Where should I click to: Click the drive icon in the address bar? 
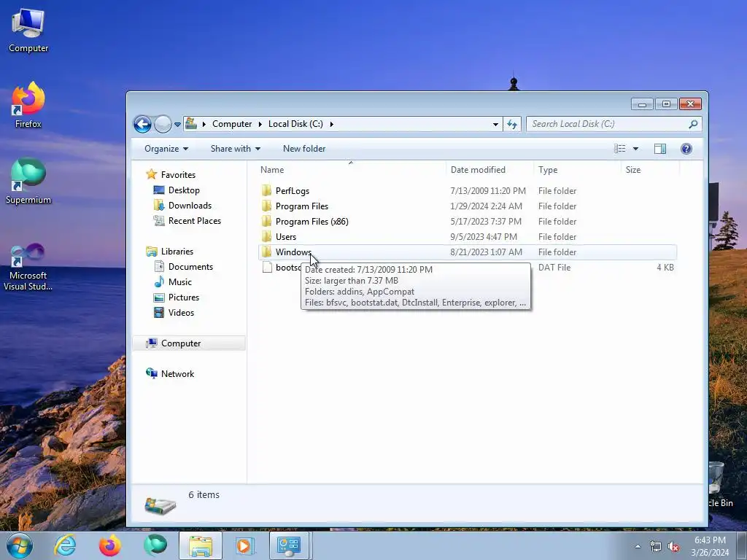pos(191,124)
